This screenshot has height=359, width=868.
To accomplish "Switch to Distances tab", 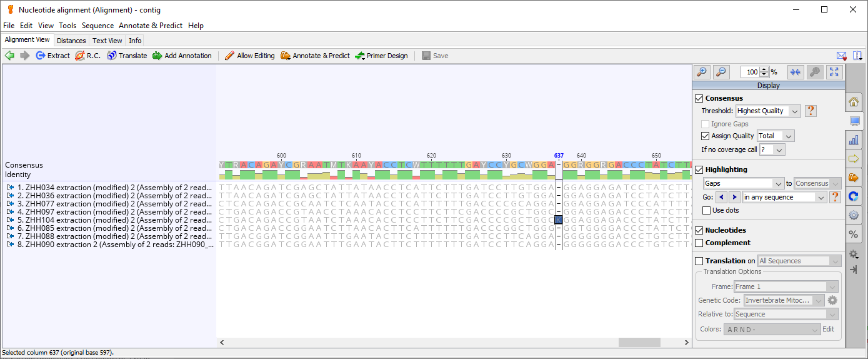I will [71, 41].
